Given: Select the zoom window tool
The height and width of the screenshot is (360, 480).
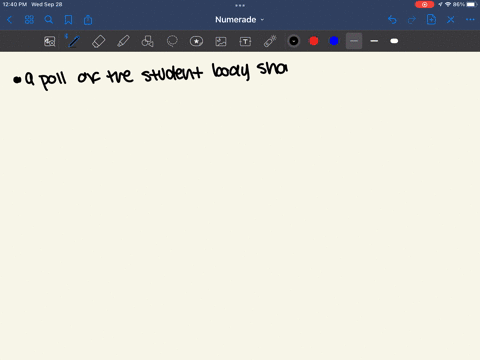Looking at the screenshot, I should coord(50,41).
